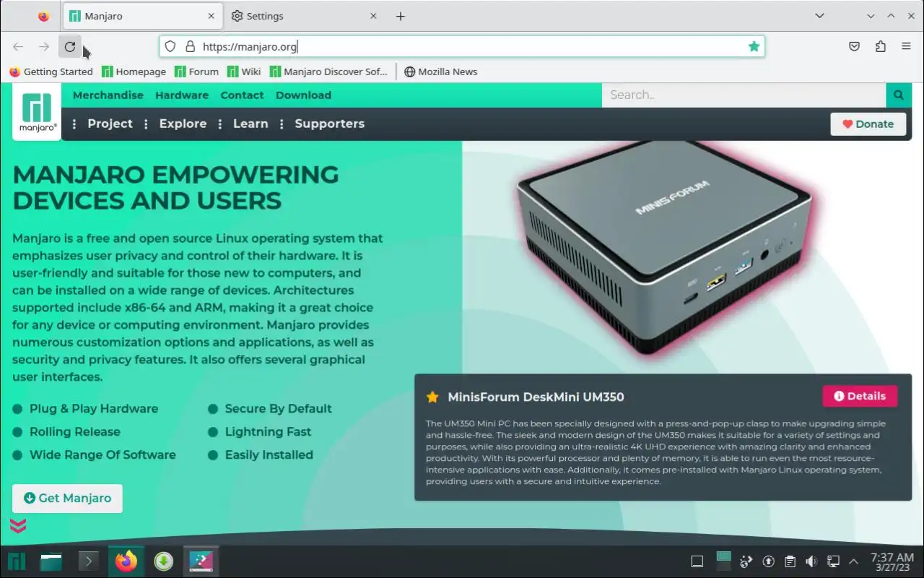Click the website Search field
This screenshot has height=578, width=924.
point(744,95)
